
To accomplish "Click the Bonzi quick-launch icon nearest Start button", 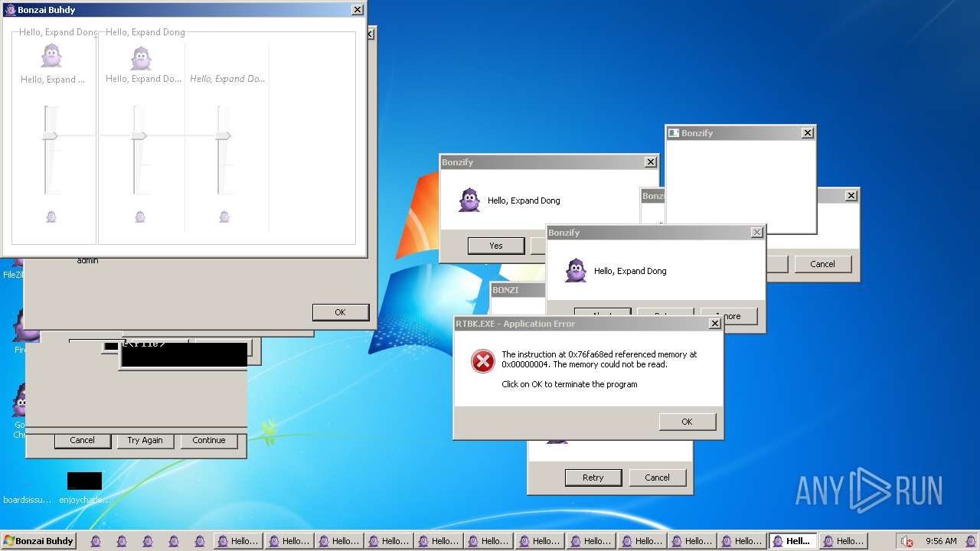I will click(96, 541).
